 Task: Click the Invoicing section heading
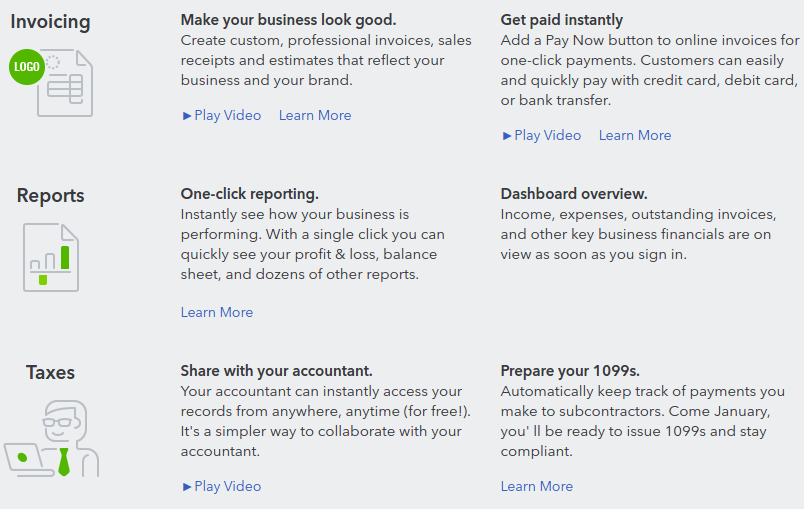50,22
